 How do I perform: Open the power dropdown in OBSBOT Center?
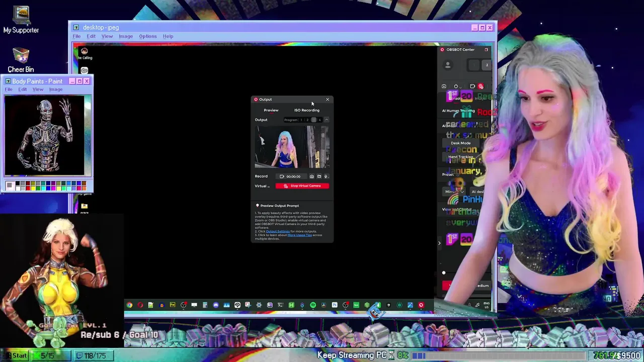click(x=456, y=86)
